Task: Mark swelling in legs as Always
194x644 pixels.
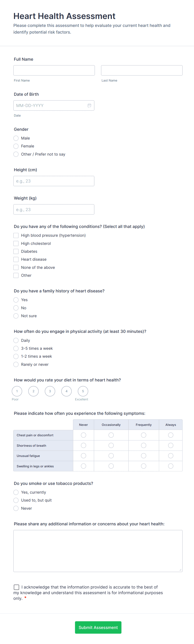Action: pos(170,466)
